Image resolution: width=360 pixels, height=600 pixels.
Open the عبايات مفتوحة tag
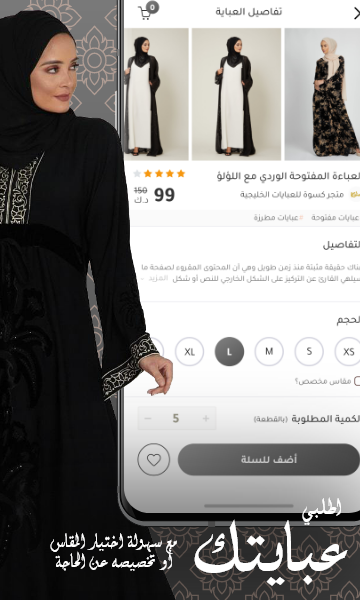point(335,218)
